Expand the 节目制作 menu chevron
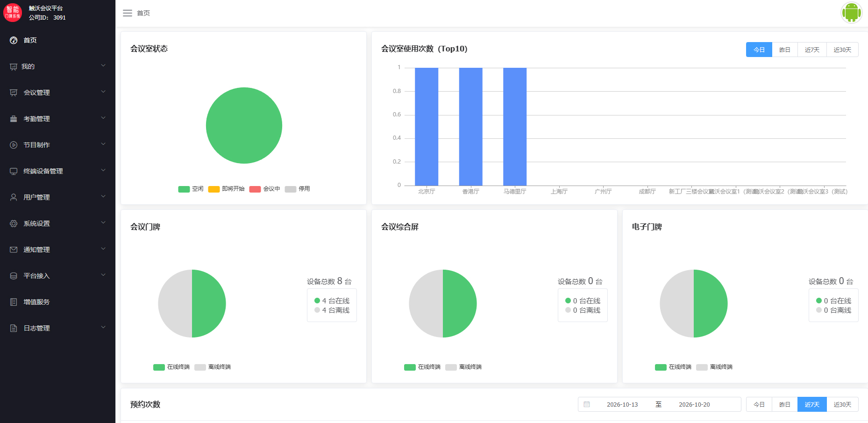The width and height of the screenshot is (868, 423). 103,144
